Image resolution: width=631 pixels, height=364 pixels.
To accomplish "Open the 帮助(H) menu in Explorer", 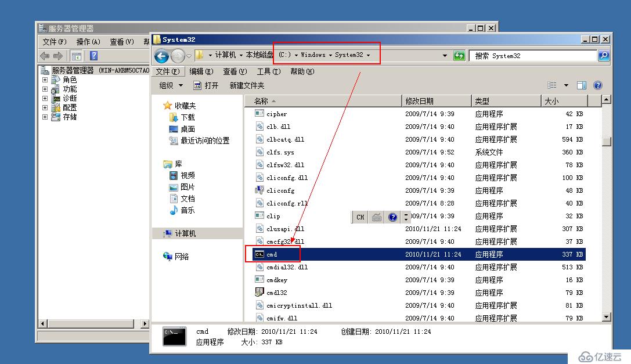I will pyautogui.click(x=302, y=71).
